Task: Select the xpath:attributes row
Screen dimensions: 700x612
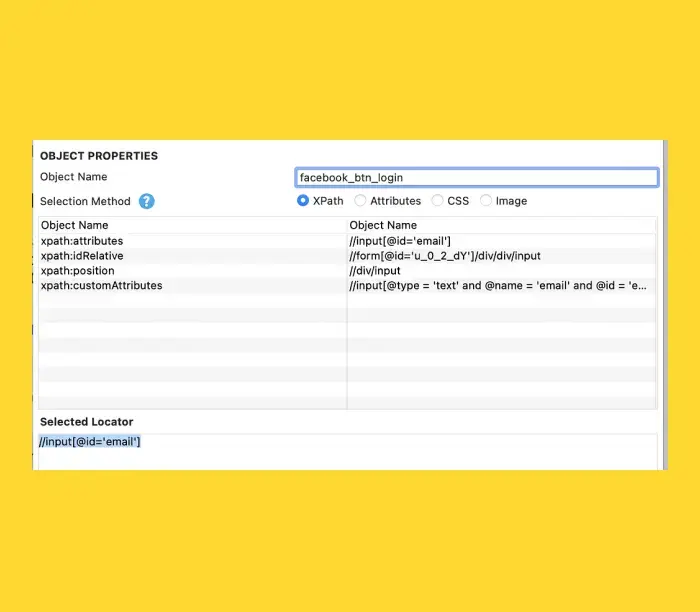Action: tap(347, 241)
